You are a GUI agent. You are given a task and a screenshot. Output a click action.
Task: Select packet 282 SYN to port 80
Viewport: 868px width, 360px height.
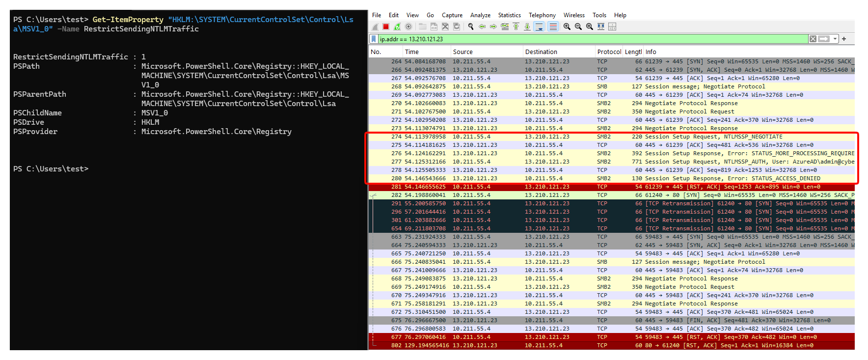coord(612,195)
